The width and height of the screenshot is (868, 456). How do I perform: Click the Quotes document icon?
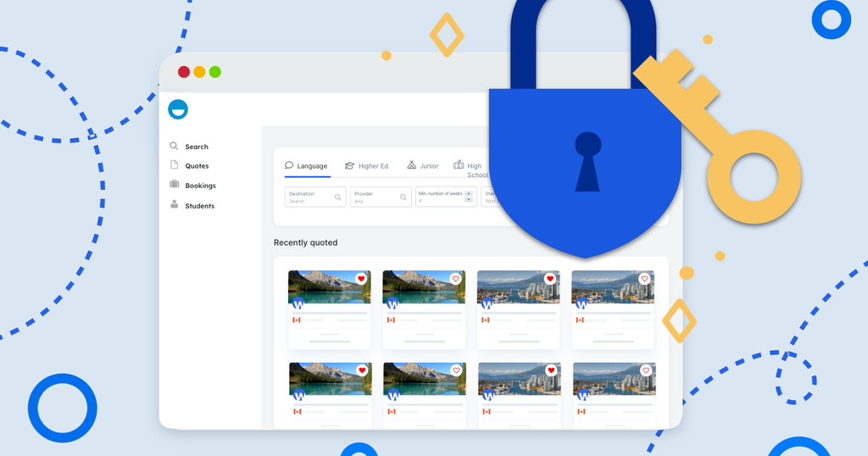(174, 165)
